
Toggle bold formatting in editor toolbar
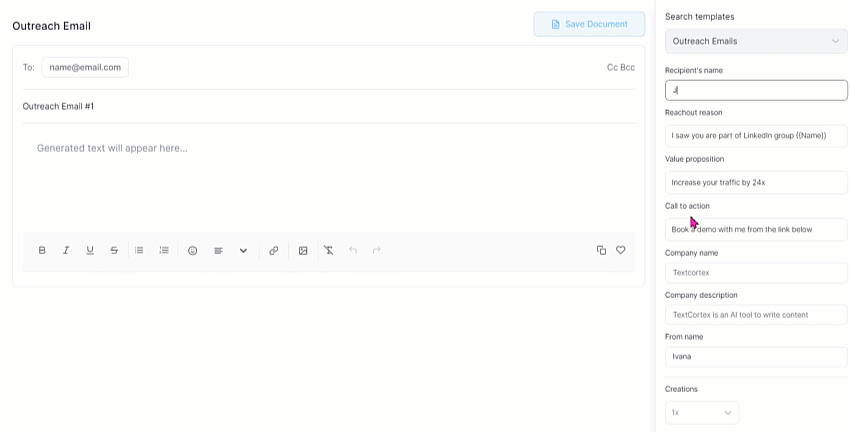click(x=42, y=250)
